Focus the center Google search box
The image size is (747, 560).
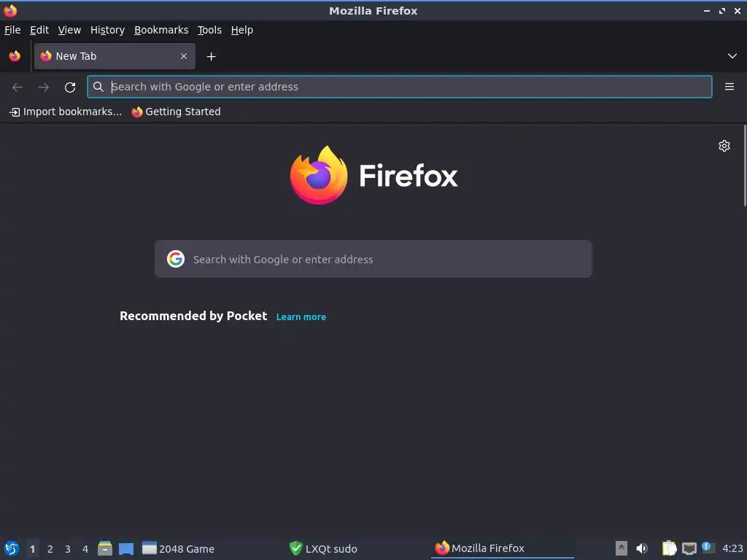[373, 259]
